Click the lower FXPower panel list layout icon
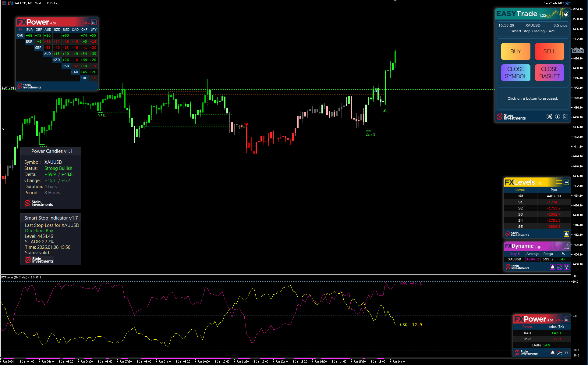This screenshot has width=588, height=365. point(567,352)
